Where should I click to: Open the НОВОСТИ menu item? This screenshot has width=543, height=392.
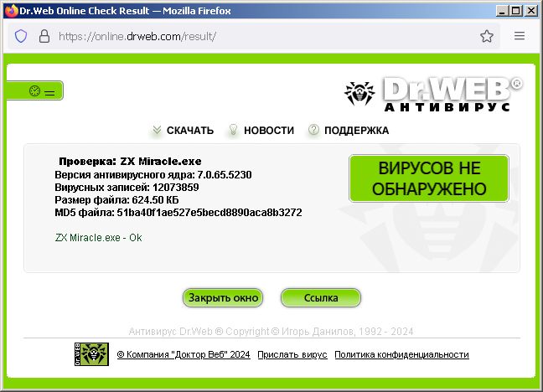269,131
